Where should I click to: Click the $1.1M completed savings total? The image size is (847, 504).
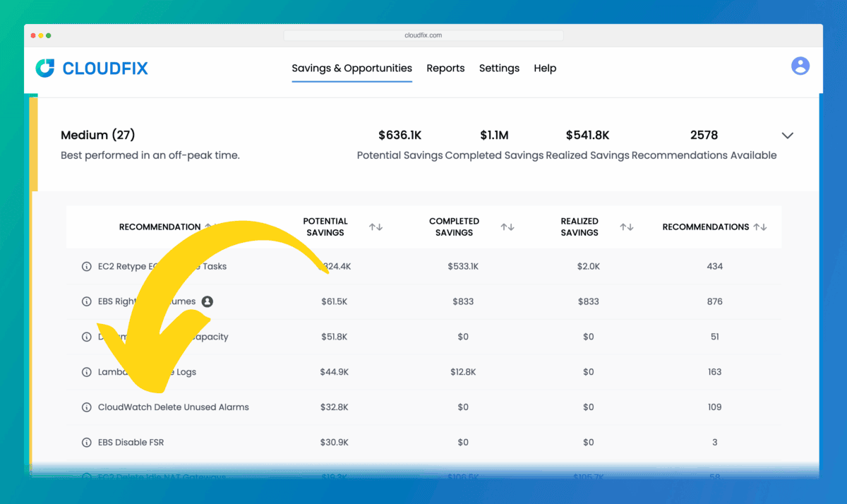point(494,135)
